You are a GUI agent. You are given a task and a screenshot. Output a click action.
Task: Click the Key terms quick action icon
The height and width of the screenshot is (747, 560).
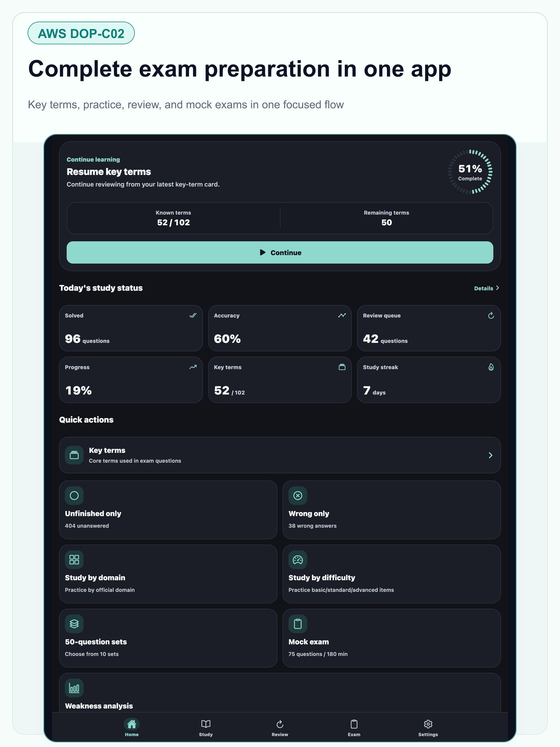click(74, 455)
